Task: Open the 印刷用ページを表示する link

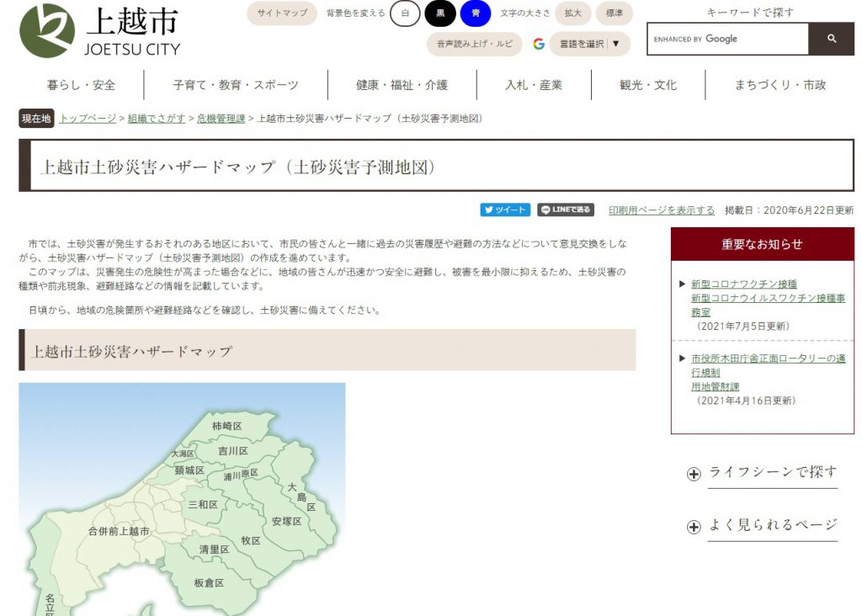Action: click(661, 210)
